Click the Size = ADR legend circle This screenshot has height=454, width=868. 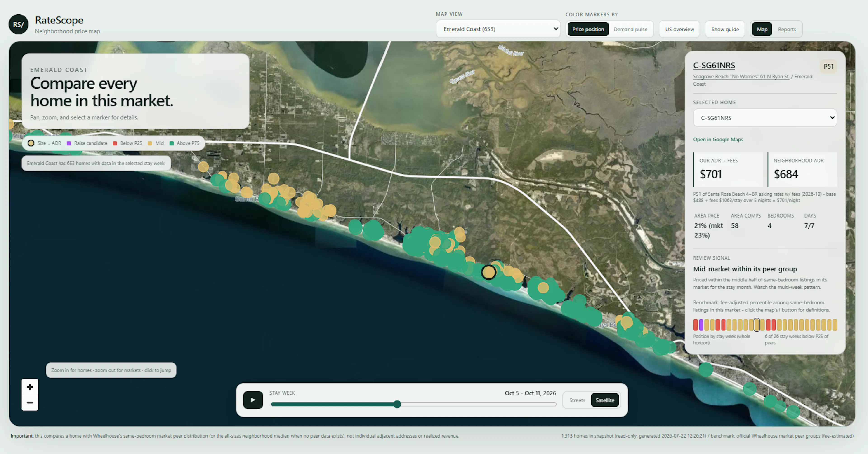tap(31, 143)
